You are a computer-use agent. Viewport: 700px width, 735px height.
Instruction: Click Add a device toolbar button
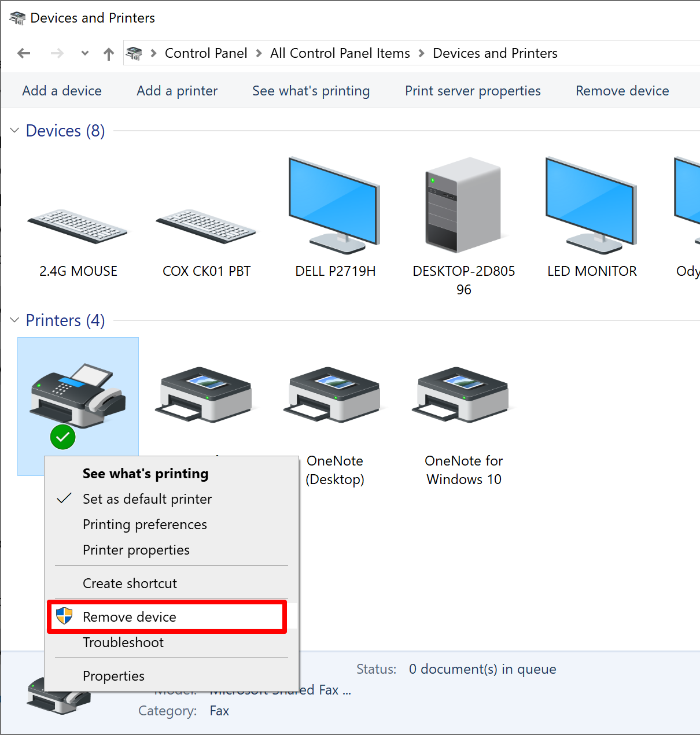point(62,91)
